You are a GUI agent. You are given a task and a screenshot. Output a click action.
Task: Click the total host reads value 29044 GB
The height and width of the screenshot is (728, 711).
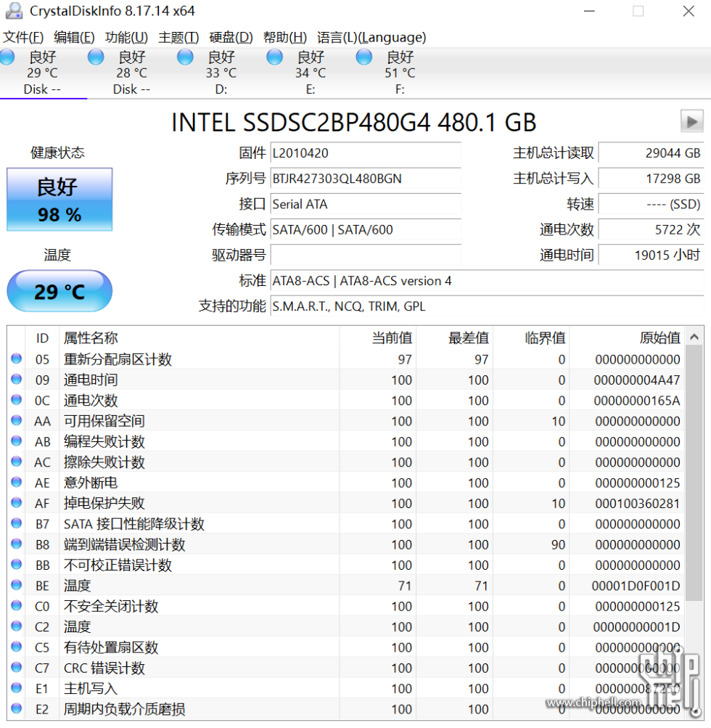(651, 153)
